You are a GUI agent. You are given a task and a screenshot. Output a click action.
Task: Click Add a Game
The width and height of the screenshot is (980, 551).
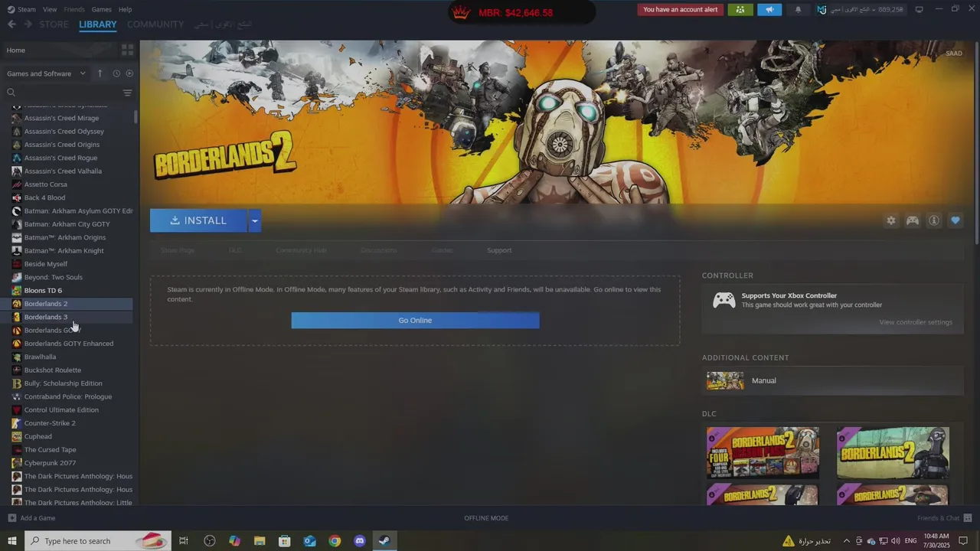[x=31, y=518]
